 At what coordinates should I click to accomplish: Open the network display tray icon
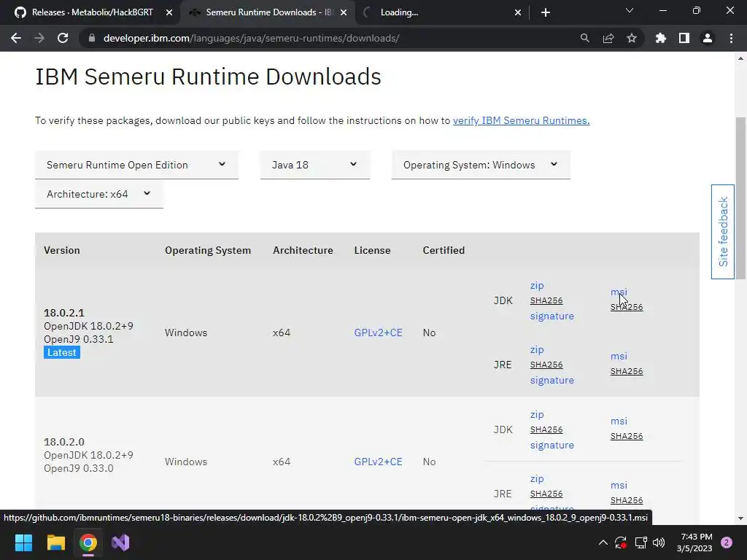tap(640, 542)
